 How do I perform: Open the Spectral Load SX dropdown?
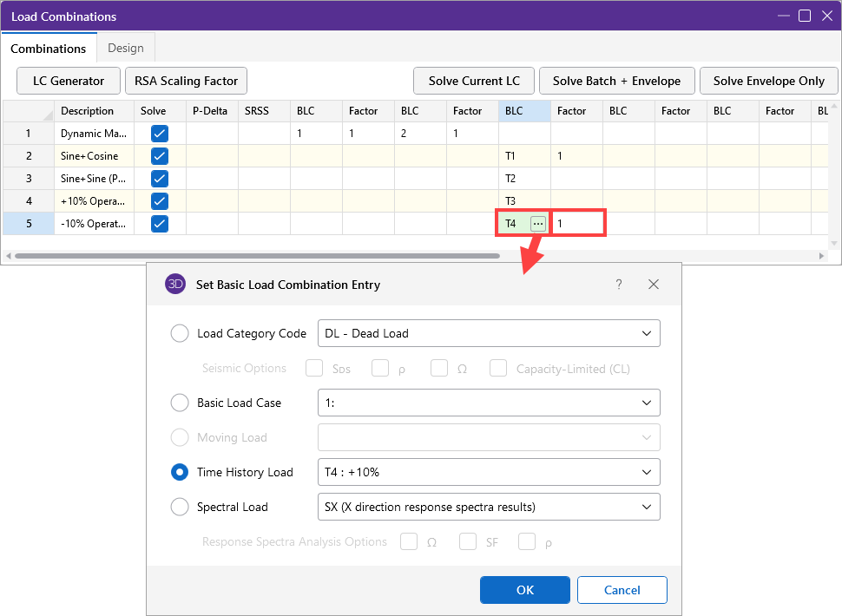click(489, 507)
